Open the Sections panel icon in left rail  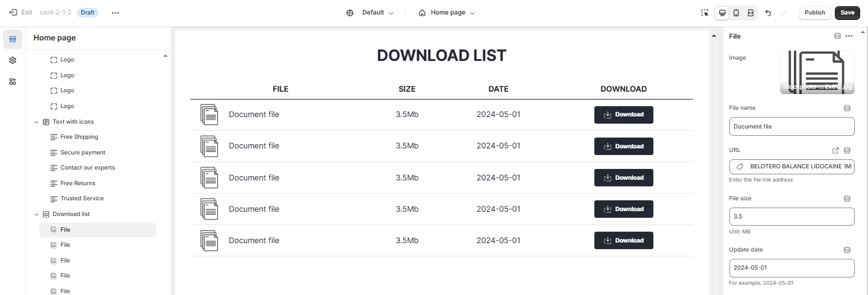[x=13, y=39]
